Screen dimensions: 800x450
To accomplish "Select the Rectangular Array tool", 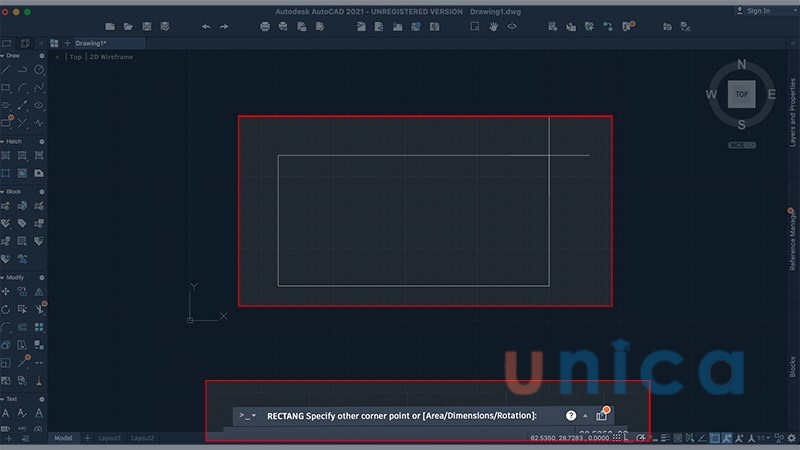I will 39,327.
